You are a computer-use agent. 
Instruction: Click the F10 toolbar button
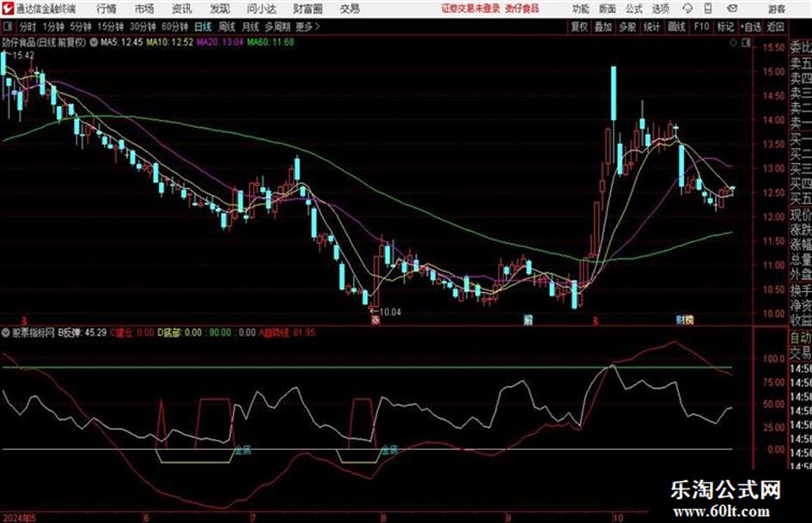coord(701,27)
